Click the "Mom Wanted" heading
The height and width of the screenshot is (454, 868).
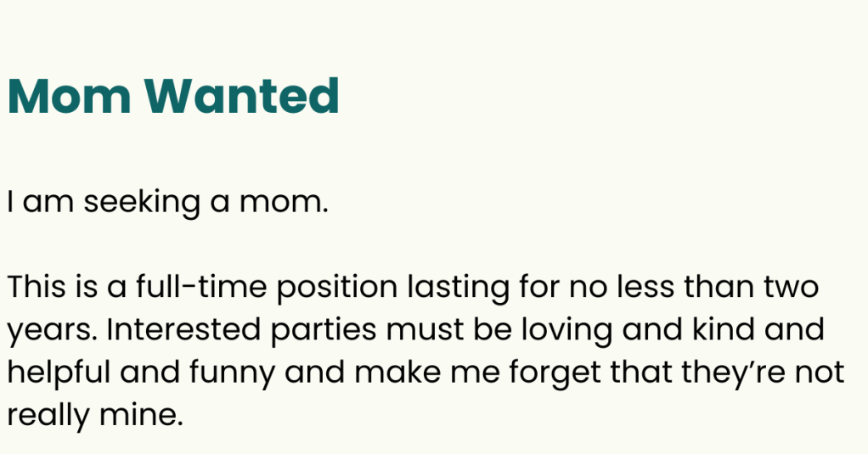pos(173,97)
